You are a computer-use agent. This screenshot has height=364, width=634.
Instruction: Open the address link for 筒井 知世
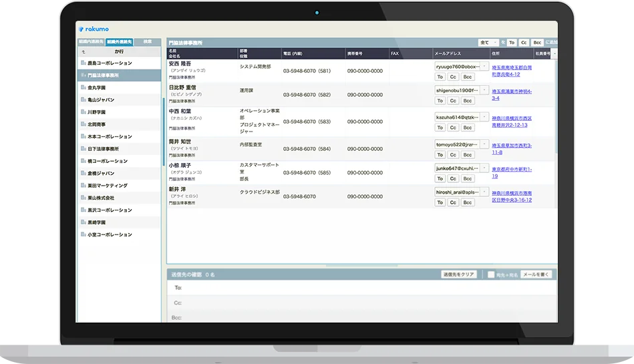[512, 149]
